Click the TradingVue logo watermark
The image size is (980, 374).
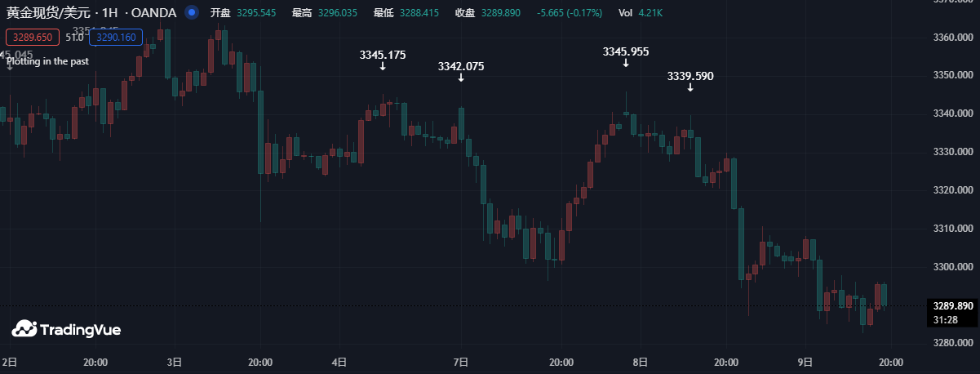[x=66, y=329]
